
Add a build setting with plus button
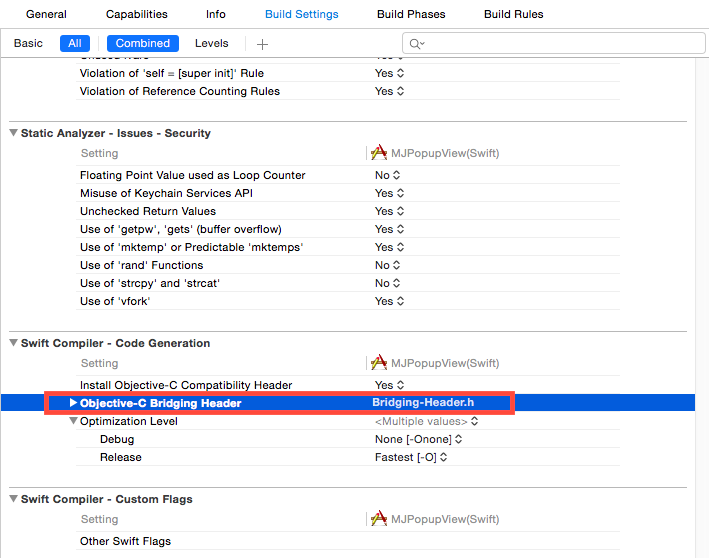[x=262, y=44]
